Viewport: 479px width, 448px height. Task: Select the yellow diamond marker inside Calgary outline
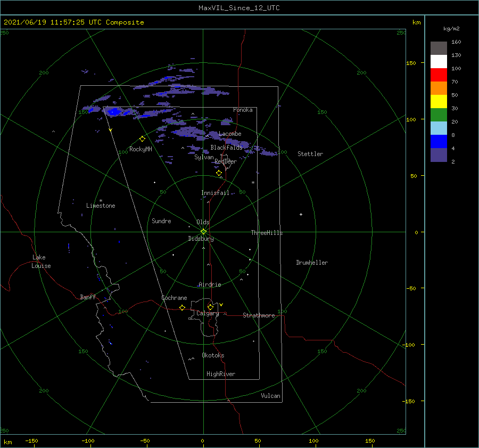coord(210,307)
